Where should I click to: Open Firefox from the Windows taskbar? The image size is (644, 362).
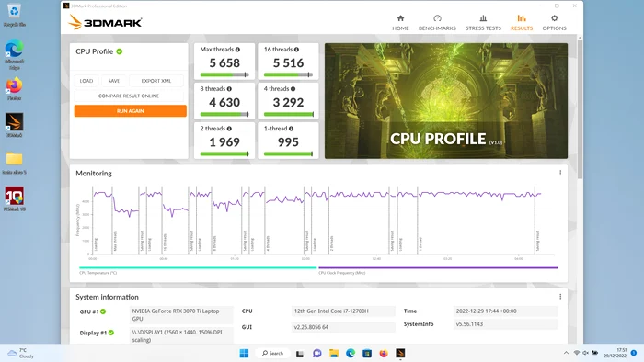(384, 353)
